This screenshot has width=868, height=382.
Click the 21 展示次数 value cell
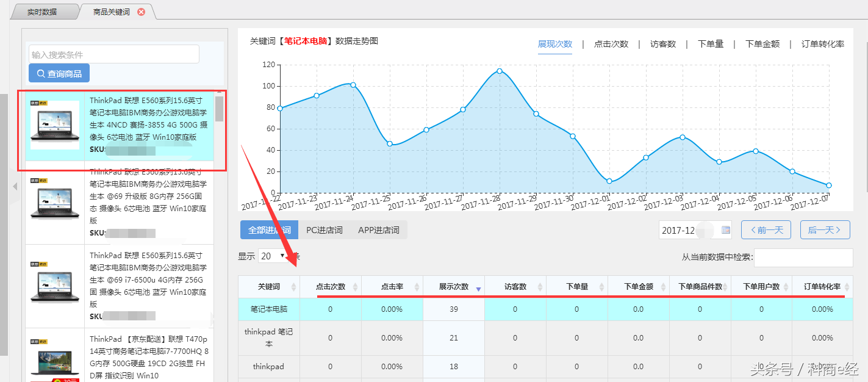pyautogui.click(x=454, y=338)
